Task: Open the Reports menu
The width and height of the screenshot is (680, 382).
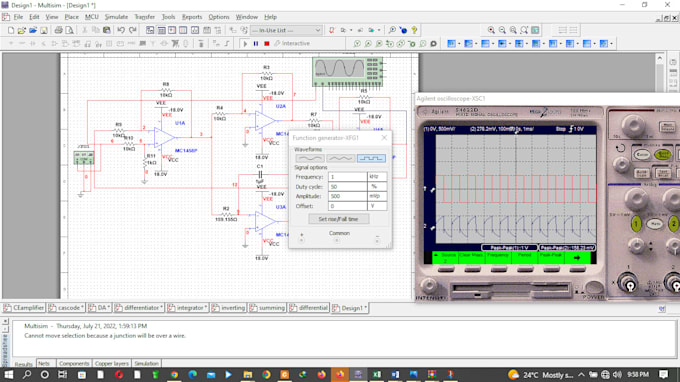Action: (192, 17)
